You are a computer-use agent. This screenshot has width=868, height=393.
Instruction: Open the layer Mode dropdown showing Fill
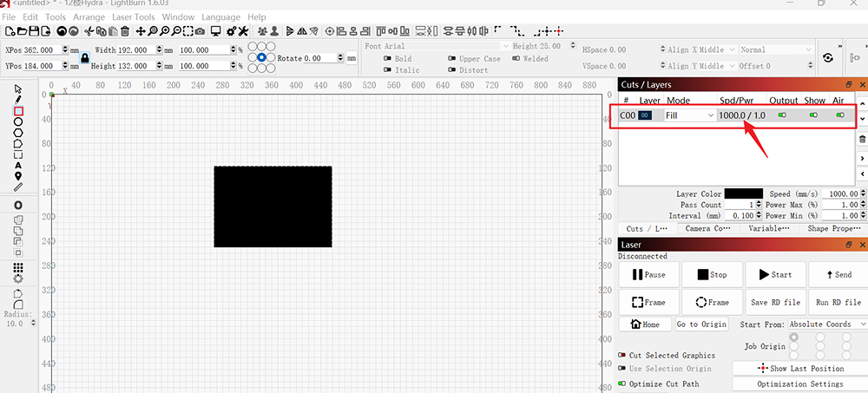pos(689,115)
